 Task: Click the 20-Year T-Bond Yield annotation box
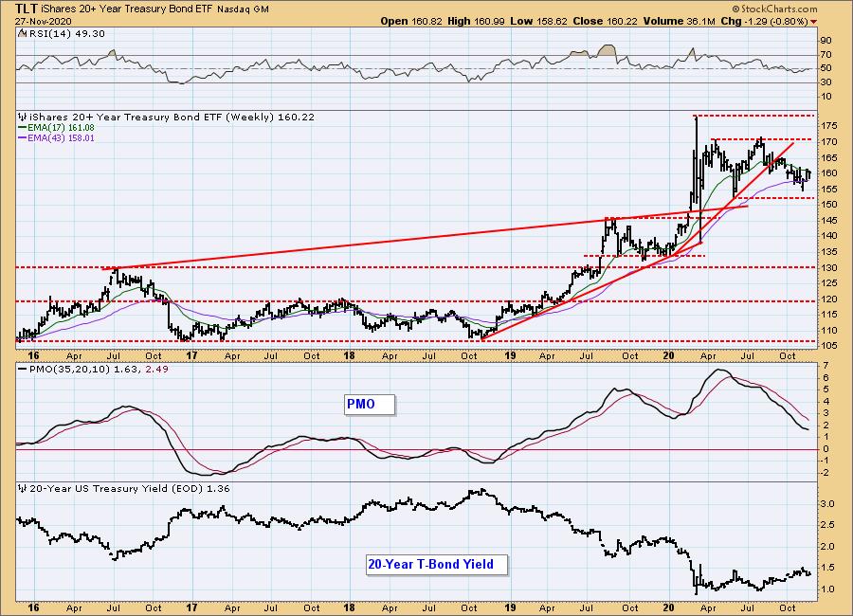[436, 564]
